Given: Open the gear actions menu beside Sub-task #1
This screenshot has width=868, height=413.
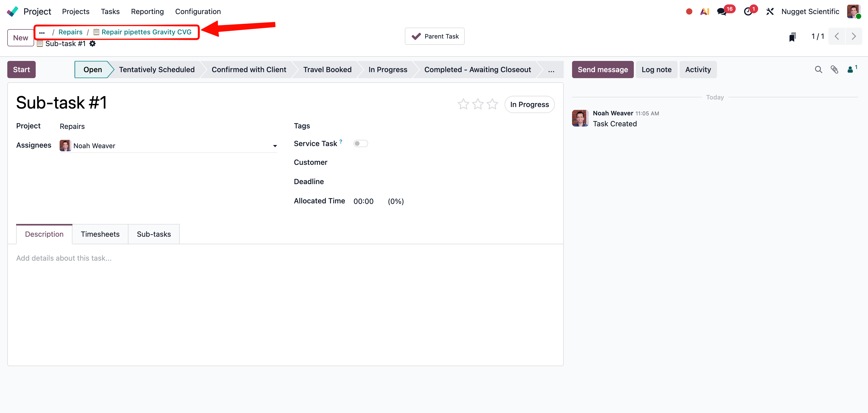Looking at the screenshot, I should pos(93,43).
